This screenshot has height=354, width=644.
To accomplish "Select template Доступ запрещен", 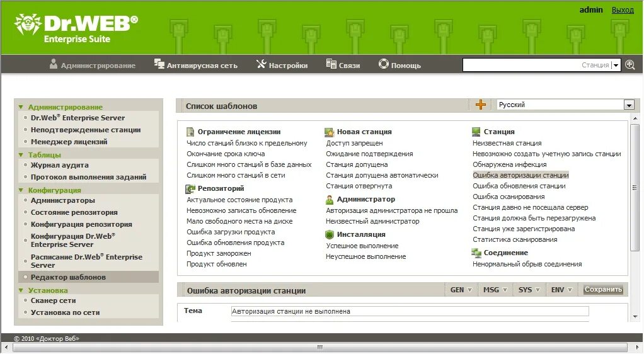I will coord(354,144).
